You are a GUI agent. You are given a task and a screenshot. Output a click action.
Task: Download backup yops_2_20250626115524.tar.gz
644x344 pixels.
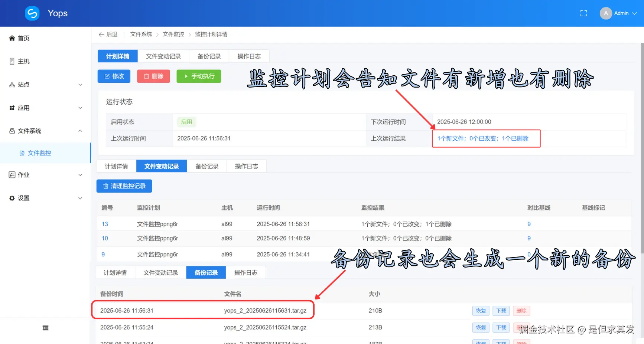501,328
